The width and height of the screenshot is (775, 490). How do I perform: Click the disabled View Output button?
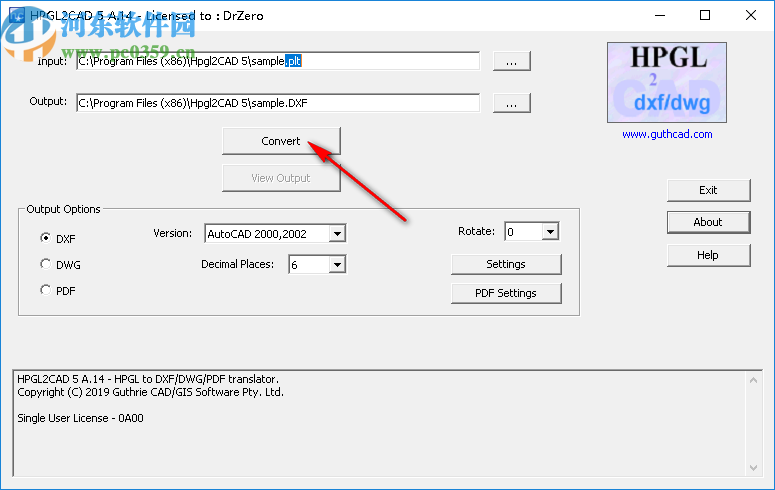coord(281,178)
